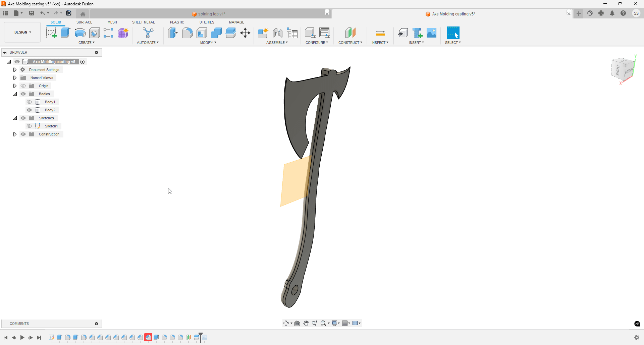
Task: Open the PLASTIC tab
Action: click(x=177, y=22)
